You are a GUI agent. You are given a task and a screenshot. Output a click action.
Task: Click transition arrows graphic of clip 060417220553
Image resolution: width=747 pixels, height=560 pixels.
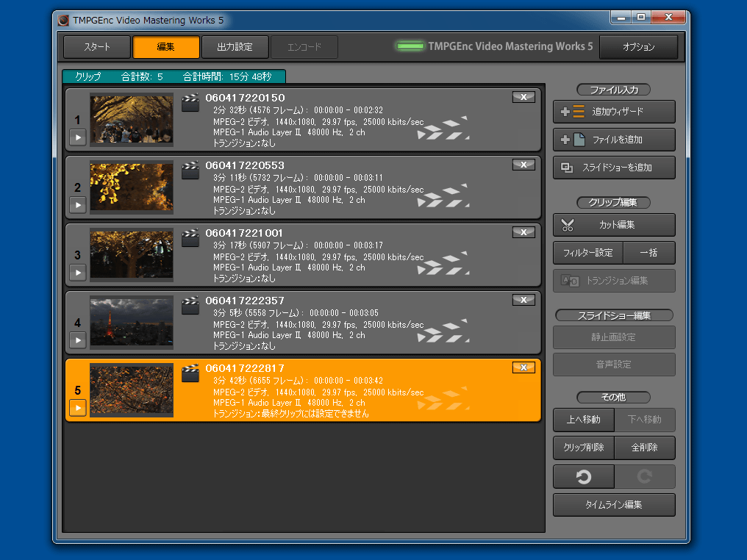click(443, 195)
